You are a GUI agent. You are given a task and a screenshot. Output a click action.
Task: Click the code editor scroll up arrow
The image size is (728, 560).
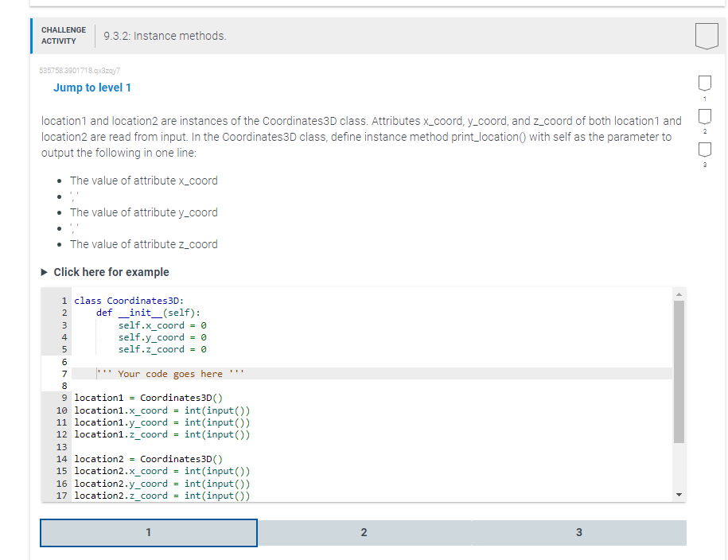click(x=679, y=294)
